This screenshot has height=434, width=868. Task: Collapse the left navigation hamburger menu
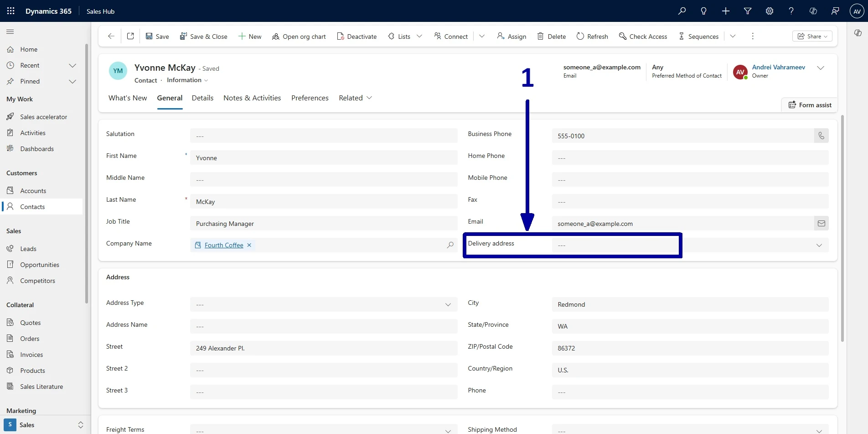10,32
